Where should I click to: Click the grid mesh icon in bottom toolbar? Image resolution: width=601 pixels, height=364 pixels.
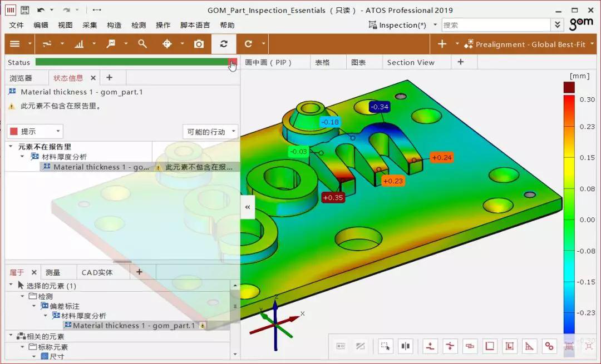[x=569, y=346]
